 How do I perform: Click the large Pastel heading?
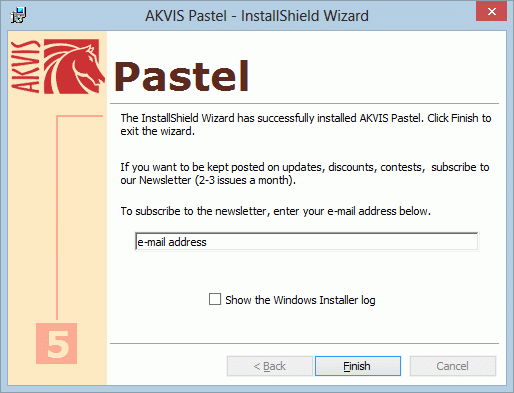[182, 76]
